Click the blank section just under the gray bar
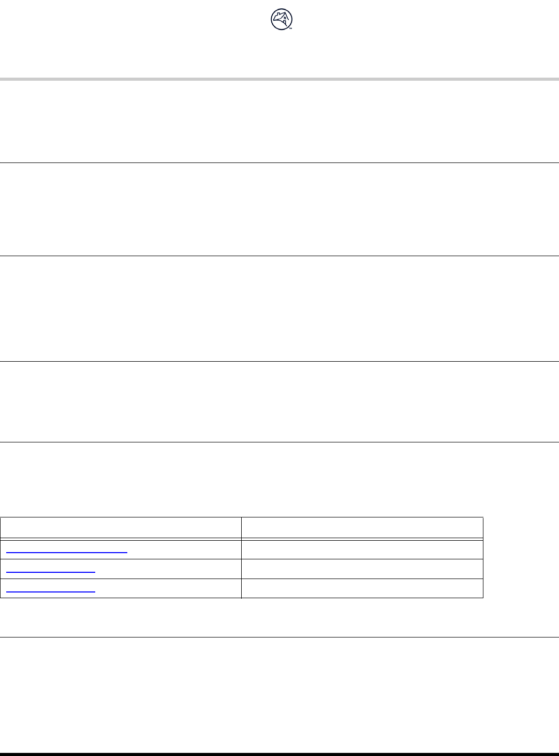This screenshot has height=756, width=559. (x=279, y=122)
